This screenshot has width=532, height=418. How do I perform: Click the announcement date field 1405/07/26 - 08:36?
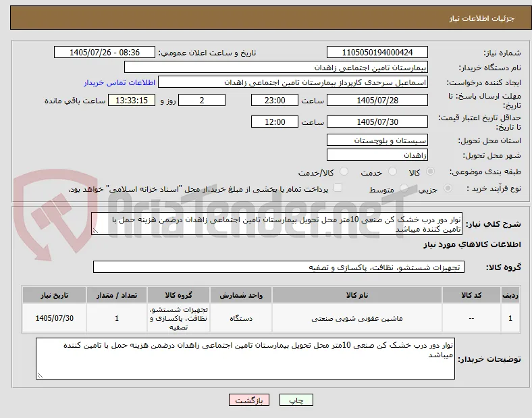[105, 52]
